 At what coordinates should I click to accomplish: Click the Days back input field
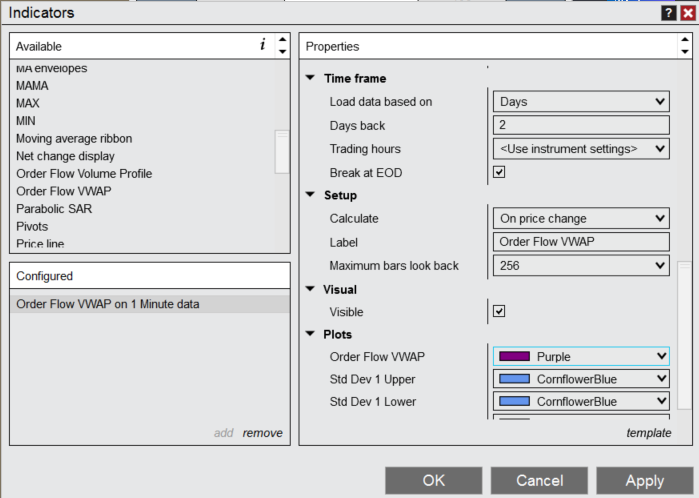click(581, 125)
